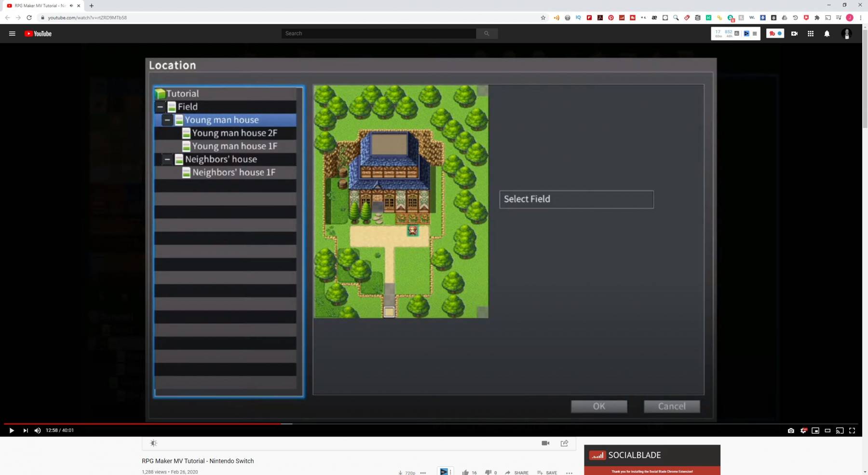Viewport: 868px width, 475px height.
Task: Bookmark this page with the star icon
Action: click(543, 17)
